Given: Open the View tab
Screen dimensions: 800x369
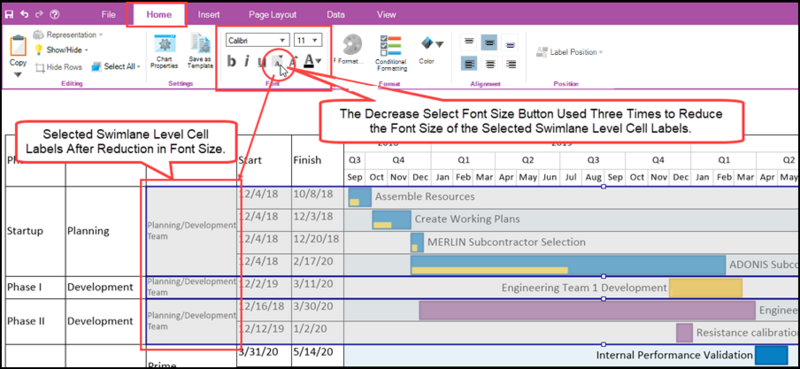Looking at the screenshot, I should click(x=386, y=15).
